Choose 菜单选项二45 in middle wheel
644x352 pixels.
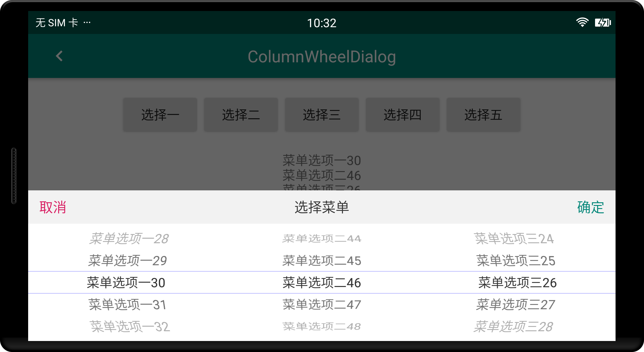click(322, 261)
